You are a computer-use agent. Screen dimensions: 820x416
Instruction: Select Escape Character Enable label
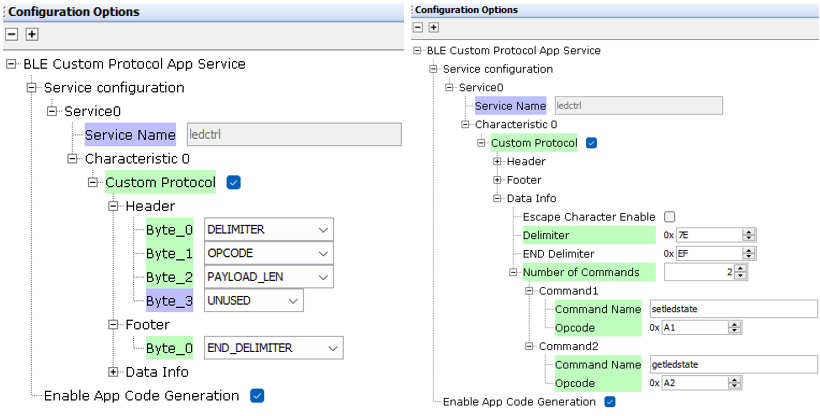point(589,217)
